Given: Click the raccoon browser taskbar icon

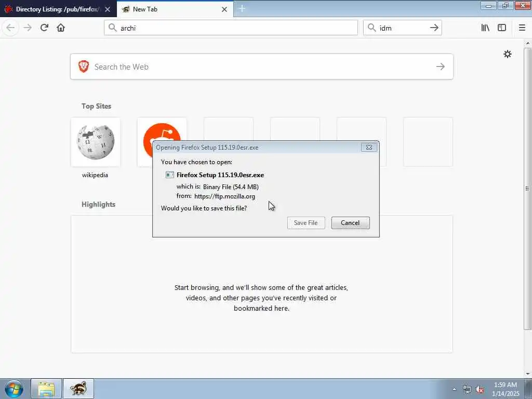Looking at the screenshot, I should [x=78, y=389].
